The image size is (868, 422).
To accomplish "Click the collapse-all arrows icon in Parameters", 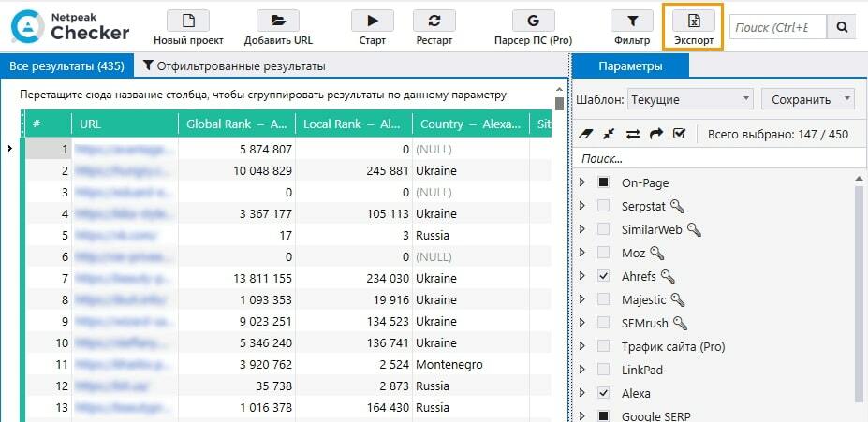I will [x=610, y=135].
